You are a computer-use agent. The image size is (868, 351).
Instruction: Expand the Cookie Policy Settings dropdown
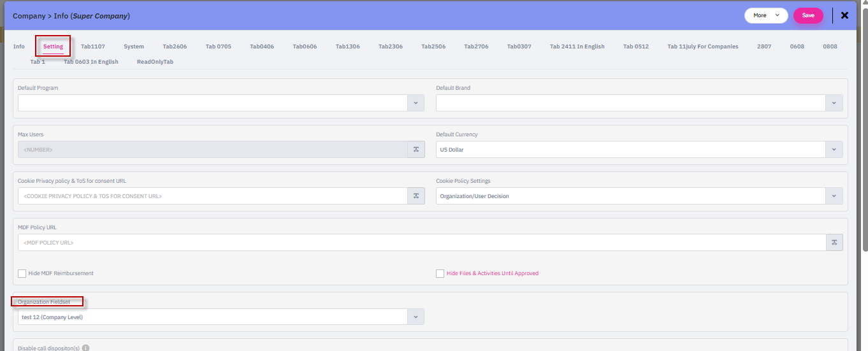(834, 196)
